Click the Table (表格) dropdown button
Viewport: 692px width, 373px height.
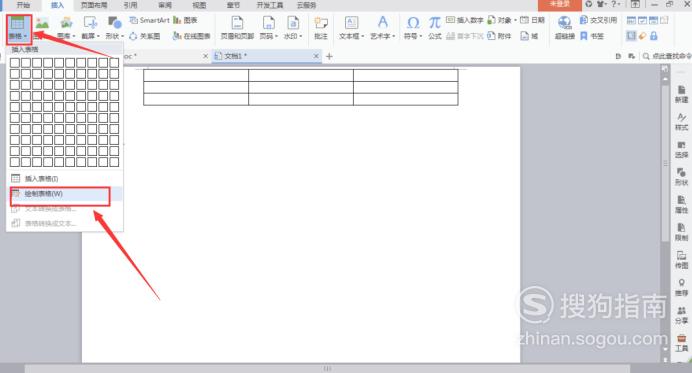18,28
